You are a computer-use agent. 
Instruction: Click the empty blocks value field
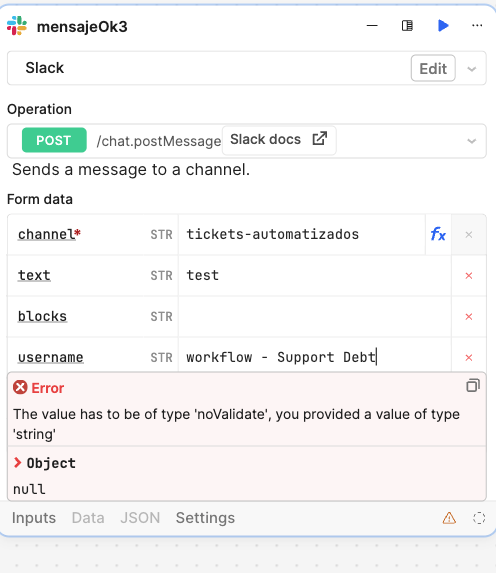click(315, 316)
